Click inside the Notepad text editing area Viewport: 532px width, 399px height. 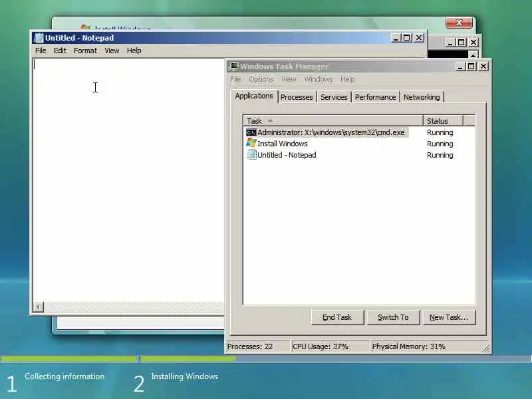point(128,180)
